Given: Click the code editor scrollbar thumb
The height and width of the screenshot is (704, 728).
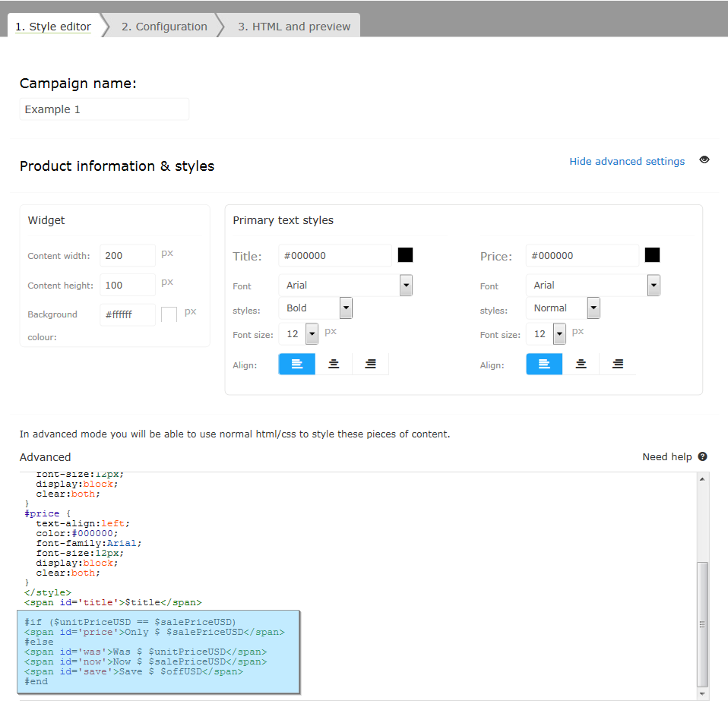Looking at the screenshot, I should tap(702, 624).
